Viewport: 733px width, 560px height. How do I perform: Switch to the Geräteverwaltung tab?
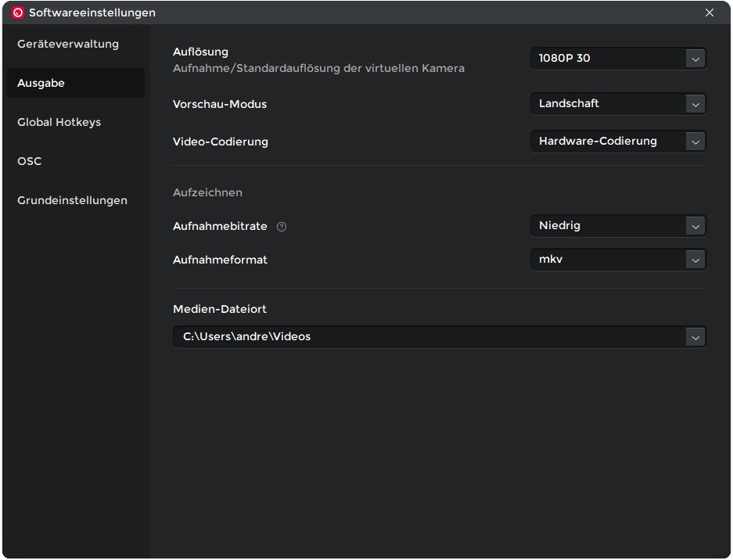[x=68, y=45]
